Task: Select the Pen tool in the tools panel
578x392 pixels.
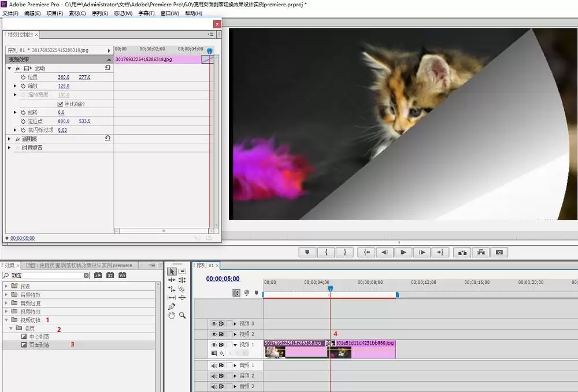Action: click(x=172, y=306)
